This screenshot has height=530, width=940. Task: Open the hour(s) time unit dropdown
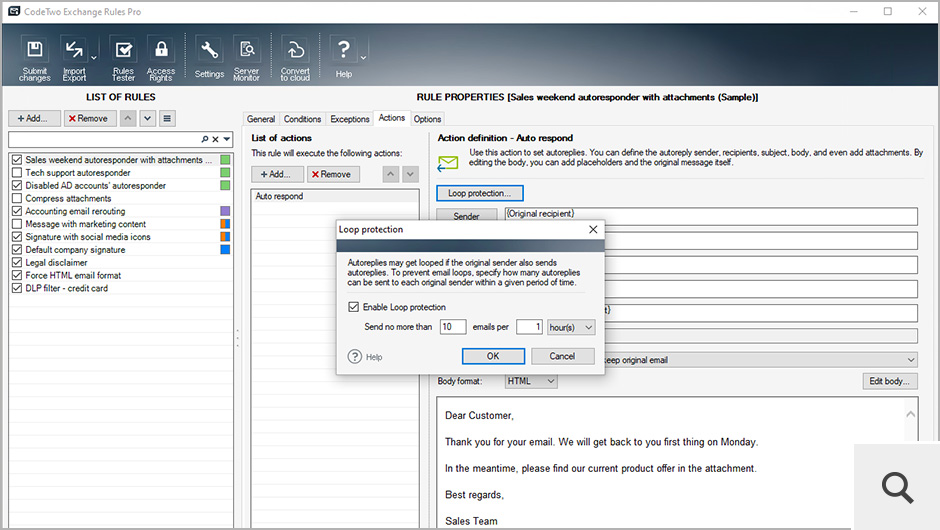coord(571,327)
